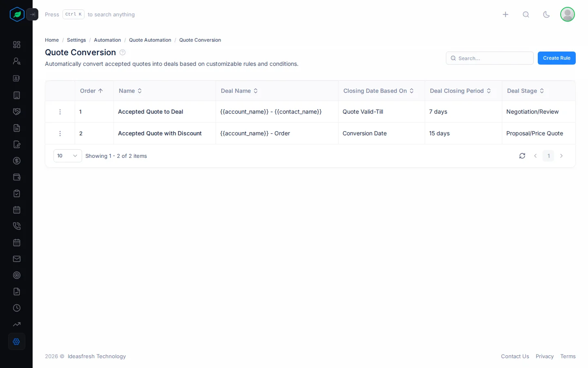This screenshot has height=368, width=588.
Task: Open the Contact Us footer link
Action: pyautogui.click(x=515, y=357)
